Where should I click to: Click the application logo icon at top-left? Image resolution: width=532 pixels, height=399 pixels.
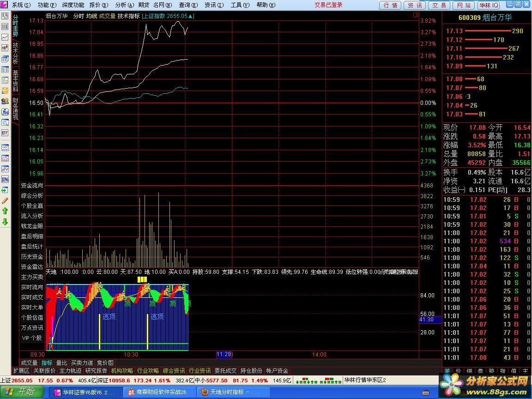(4, 5)
